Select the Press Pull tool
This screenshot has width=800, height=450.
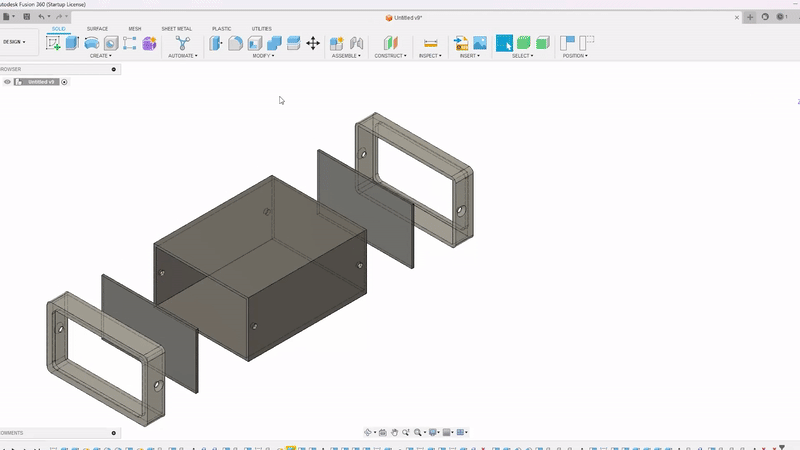216,43
